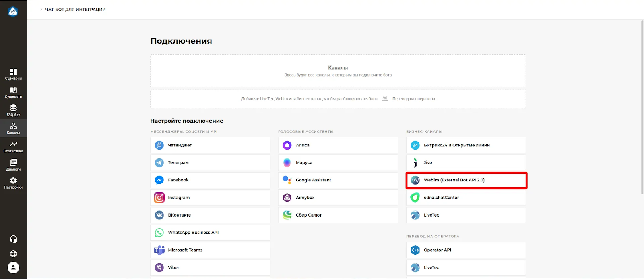Click the ЧАТ-БОТ ДЛЯ ИНТЕГРАЦИИ breadcrumb
This screenshot has height=279, width=644.
pyautogui.click(x=75, y=9)
